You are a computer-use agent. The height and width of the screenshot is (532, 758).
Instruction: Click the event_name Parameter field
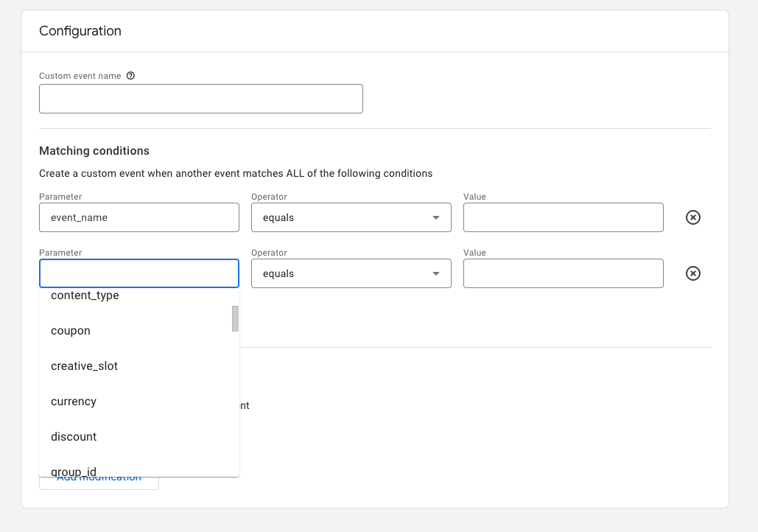pyautogui.click(x=139, y=217)
